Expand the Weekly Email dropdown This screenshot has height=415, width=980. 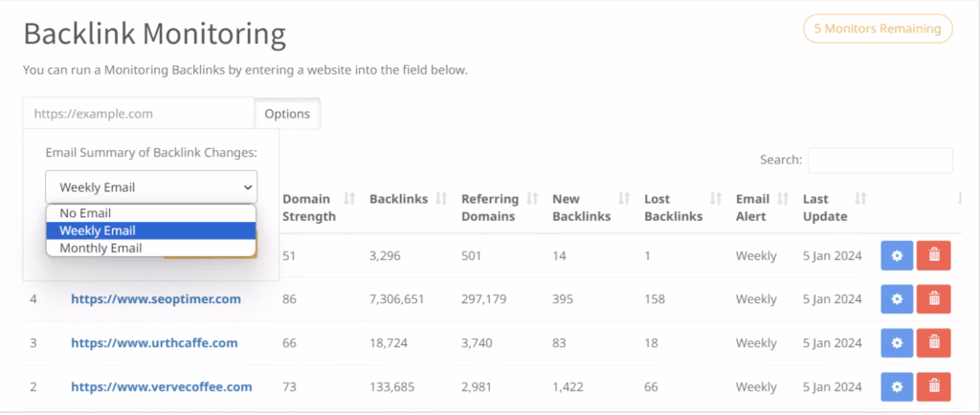(x=150, y=186)
